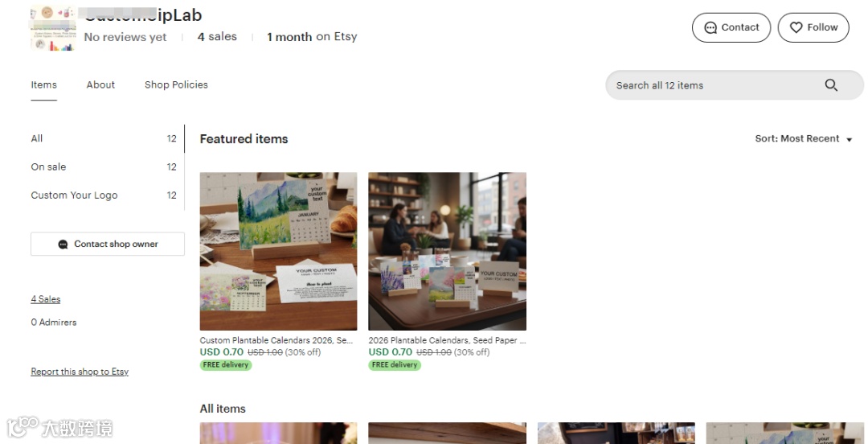The image size is (868, 444).
Task: Click the search magnifier icon
Action: pos(831,84)
